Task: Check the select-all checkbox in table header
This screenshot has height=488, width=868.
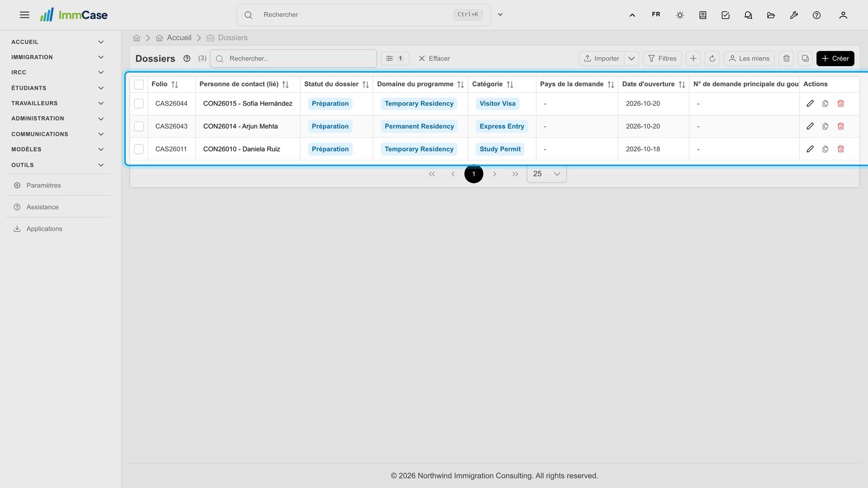Action: [139, 85]
